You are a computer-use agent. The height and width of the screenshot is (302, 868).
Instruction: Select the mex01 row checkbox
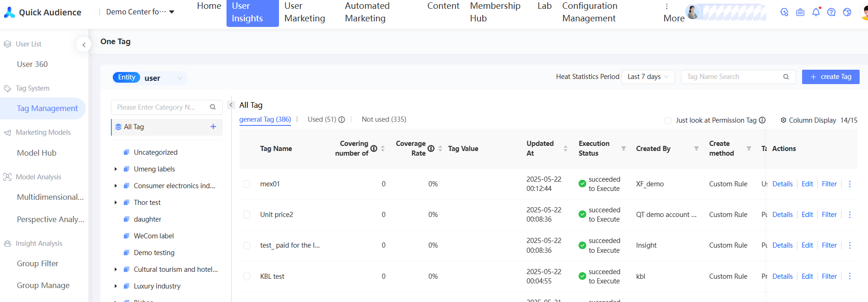click(x=247, y=184)
